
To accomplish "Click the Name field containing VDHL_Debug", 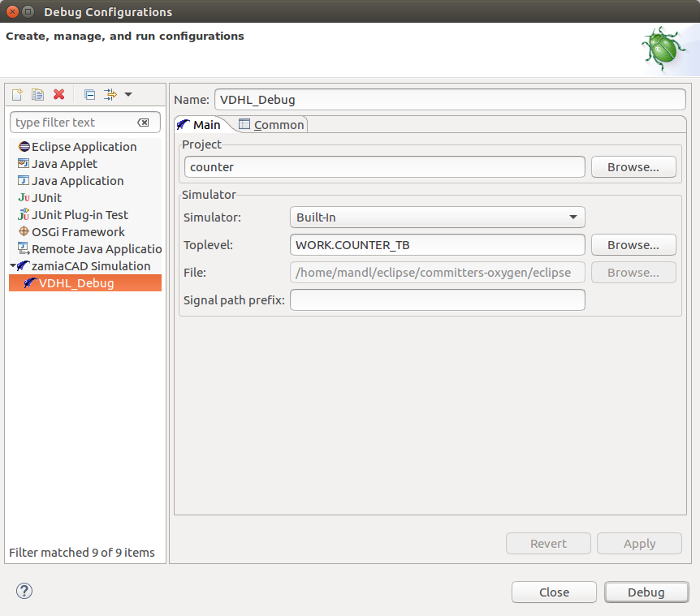I will 450,100.
